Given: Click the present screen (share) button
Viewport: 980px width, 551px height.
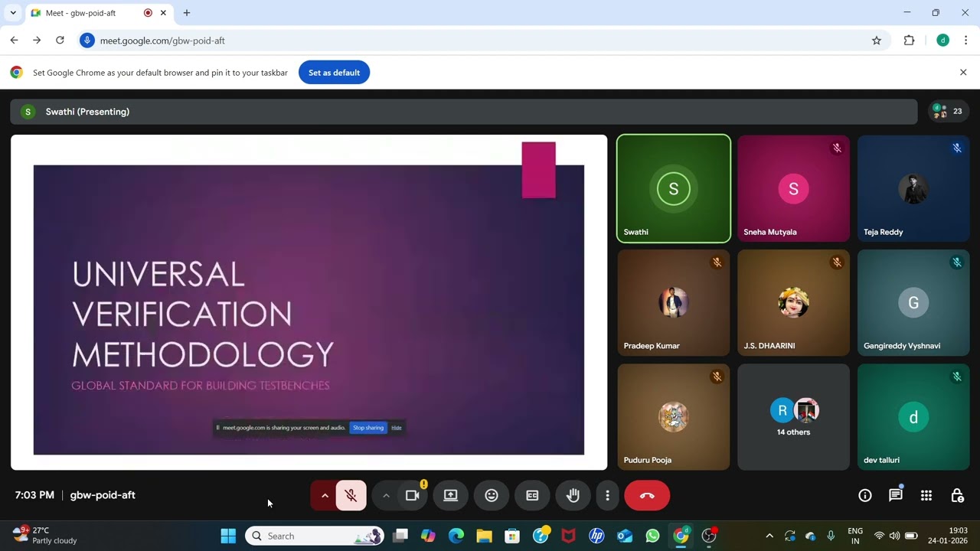Looking at the screenshot, I should (x=451, y=496).
